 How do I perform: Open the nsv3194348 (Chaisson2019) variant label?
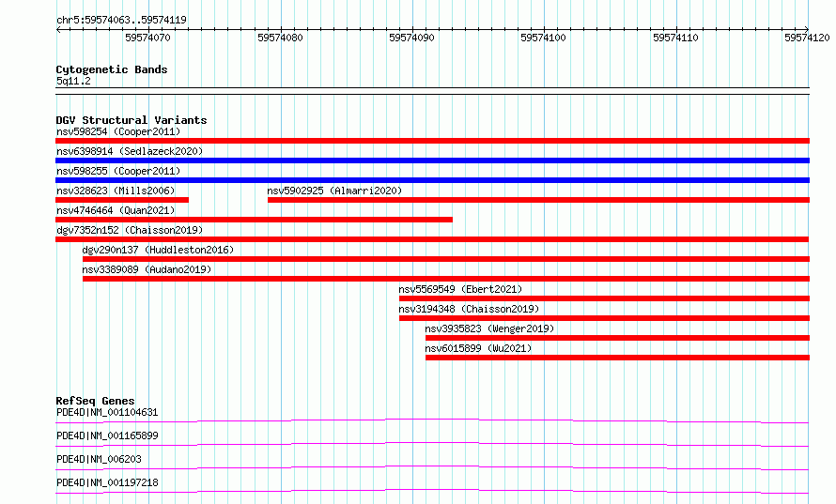[469, 309]
